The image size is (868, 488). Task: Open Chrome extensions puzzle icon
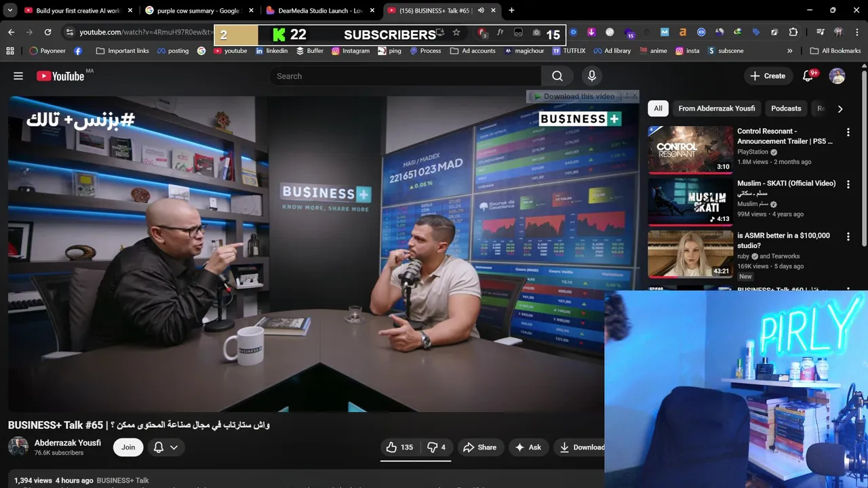793,32
